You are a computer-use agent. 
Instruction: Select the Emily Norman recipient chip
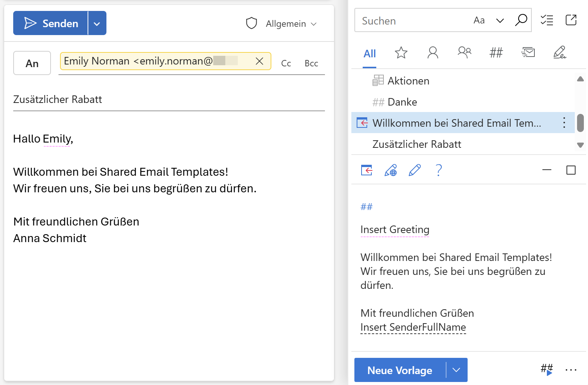click(x=165, y=61)
